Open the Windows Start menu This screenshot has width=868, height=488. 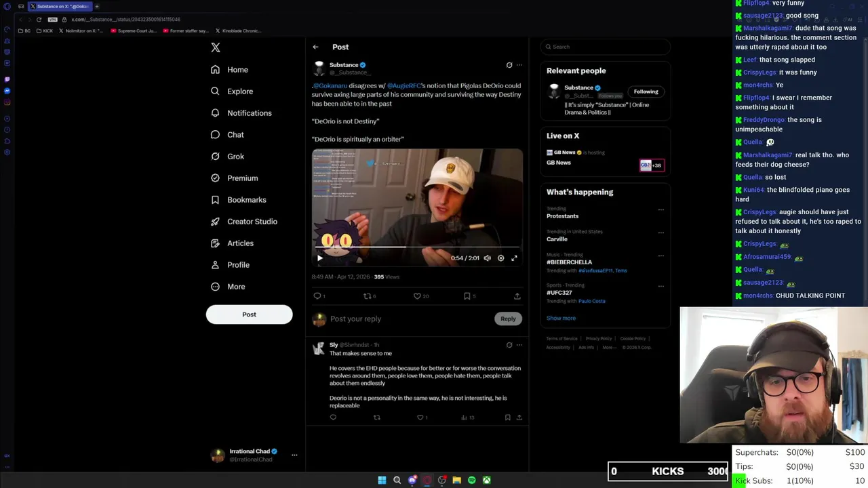pyautogui.click(x=382, y=480)
